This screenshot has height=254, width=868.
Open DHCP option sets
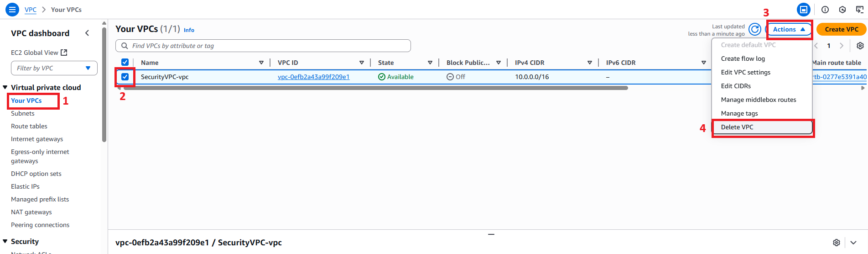click(x=36, y=174)
